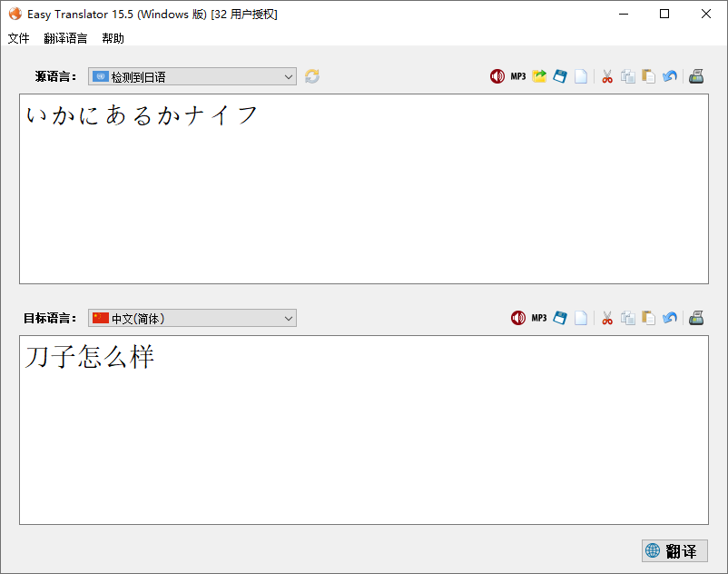
Task: Save the translated text with floppy icon
Action: click(x=560, y=318)
